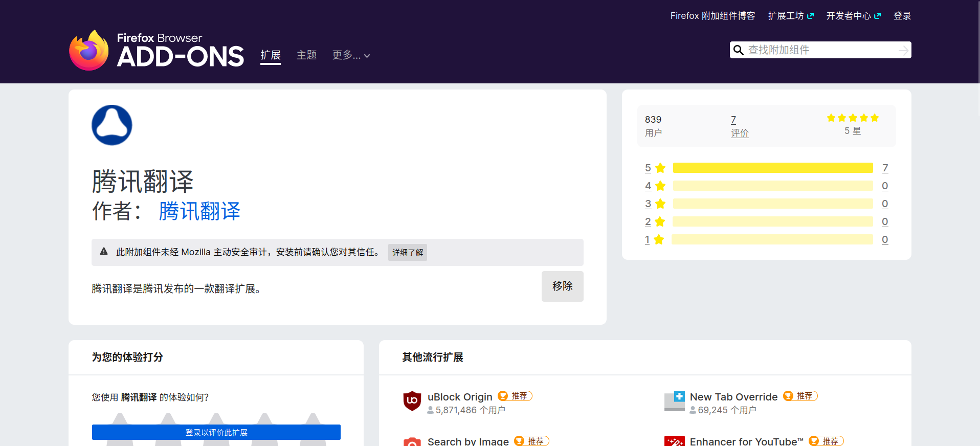Open the uBlock Origin extension link
Viewport: 980px width, 446px height.
(x=460, y=397)
